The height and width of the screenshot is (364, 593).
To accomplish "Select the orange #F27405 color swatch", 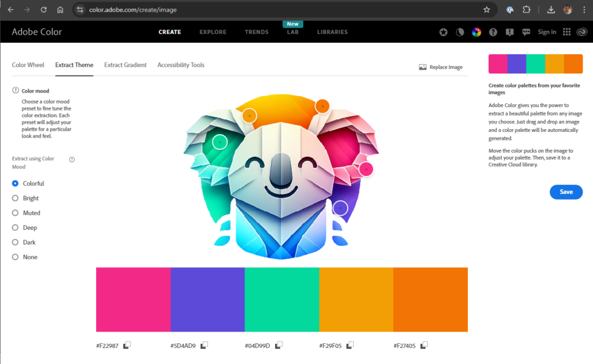I will click(x=430, y=300).
